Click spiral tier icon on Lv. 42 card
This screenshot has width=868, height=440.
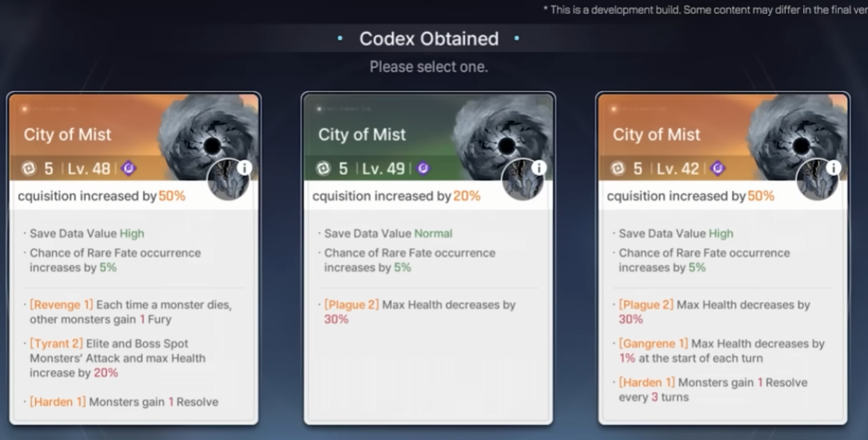point(618,168)
